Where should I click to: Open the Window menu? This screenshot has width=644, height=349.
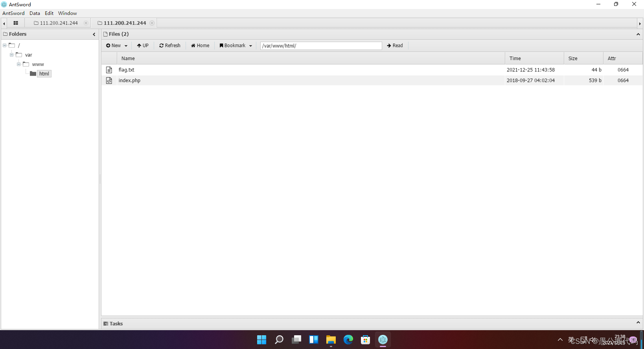pyautogui.click(x=68, y=13)
